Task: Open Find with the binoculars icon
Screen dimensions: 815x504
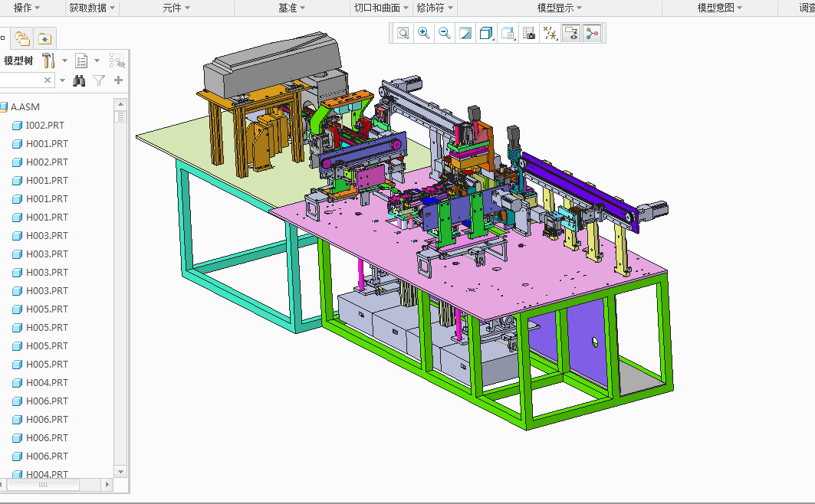Action: (x=79, y=80)
